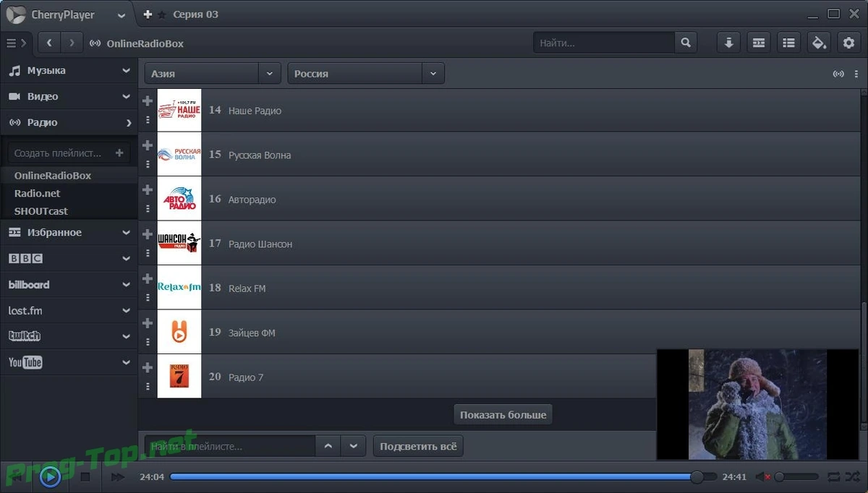
Task: Open the skin color paint bucket
Action: (819, 43)
